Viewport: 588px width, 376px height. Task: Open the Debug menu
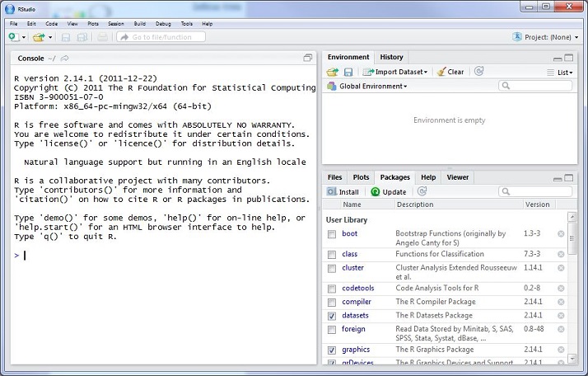163,24
